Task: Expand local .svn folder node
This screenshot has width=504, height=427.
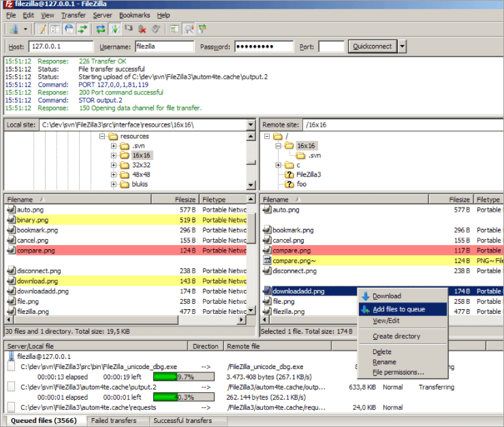Action: coord(114,146)
